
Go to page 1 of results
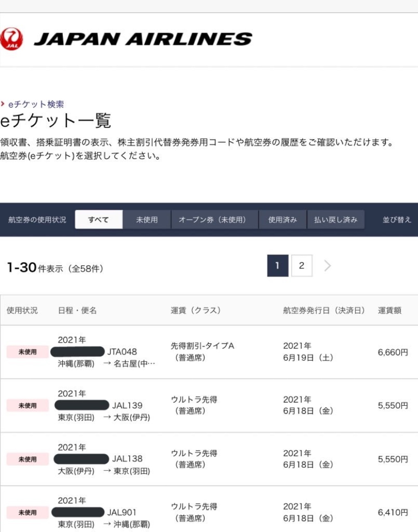click(x=277, y=266)
